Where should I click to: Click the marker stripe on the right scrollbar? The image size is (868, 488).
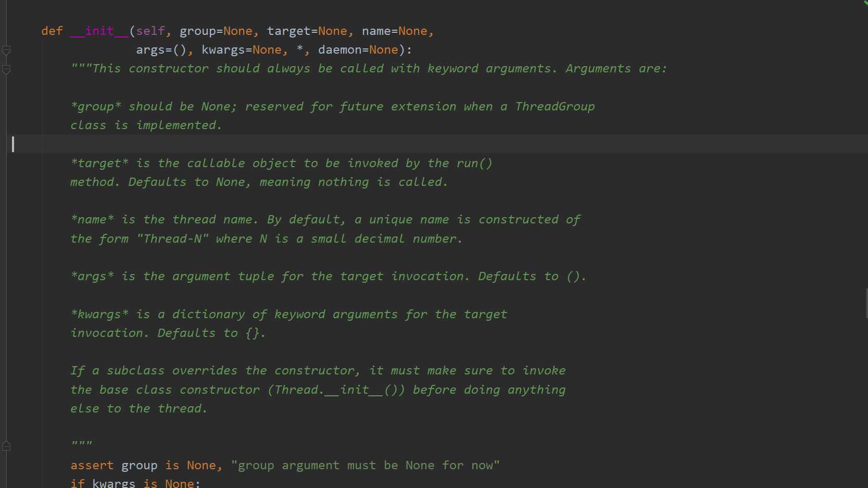pos(866,303)
